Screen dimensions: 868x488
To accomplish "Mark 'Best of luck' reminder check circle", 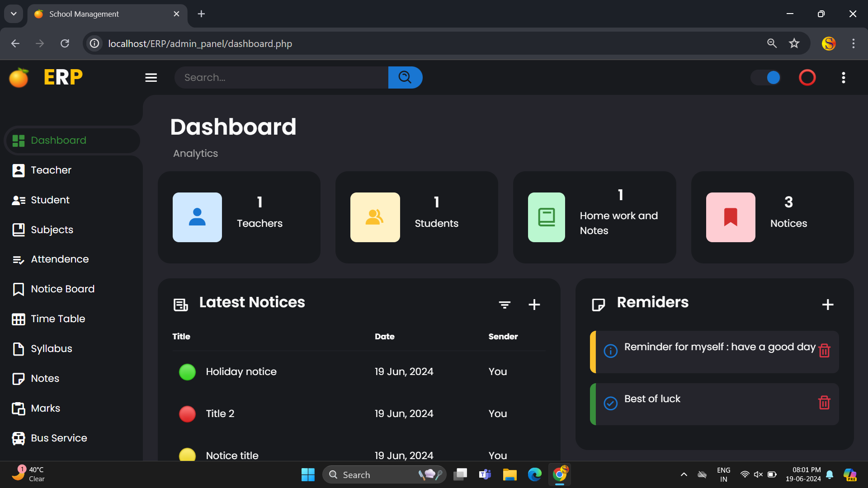I will [x=610, y=403].
